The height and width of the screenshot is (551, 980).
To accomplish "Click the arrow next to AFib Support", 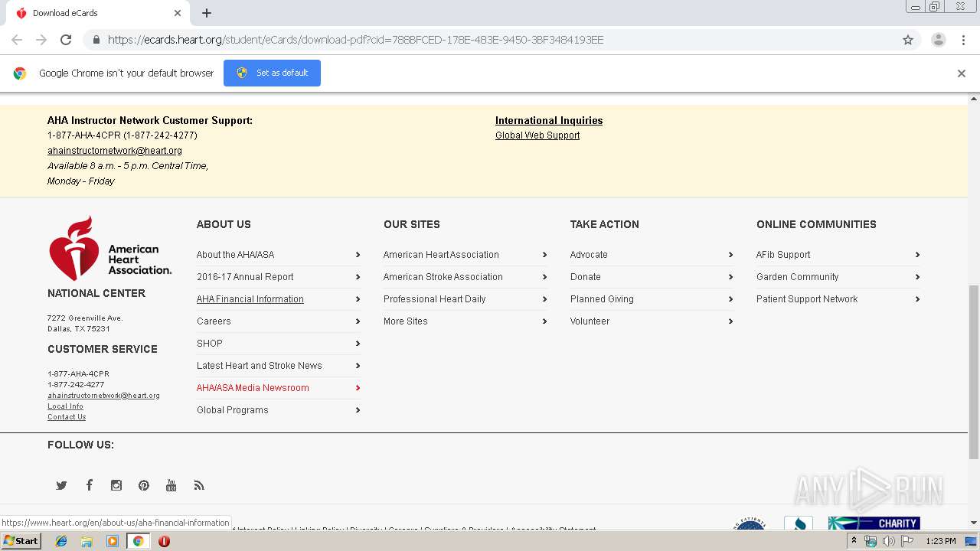I will coord(917,255).
